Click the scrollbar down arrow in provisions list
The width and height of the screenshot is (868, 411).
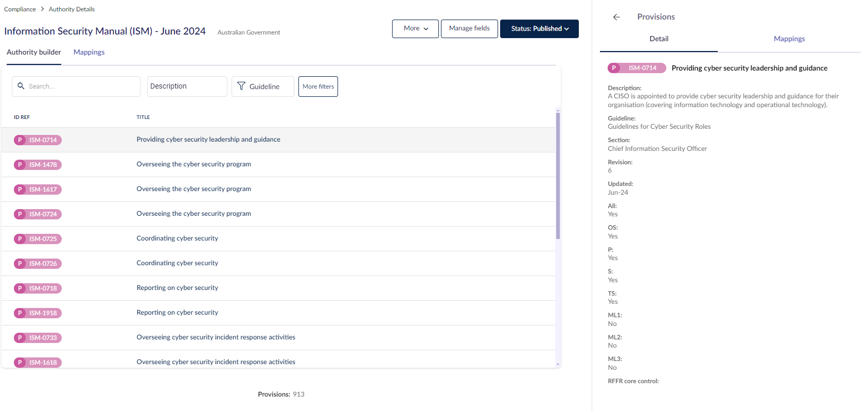click(558, 364)
